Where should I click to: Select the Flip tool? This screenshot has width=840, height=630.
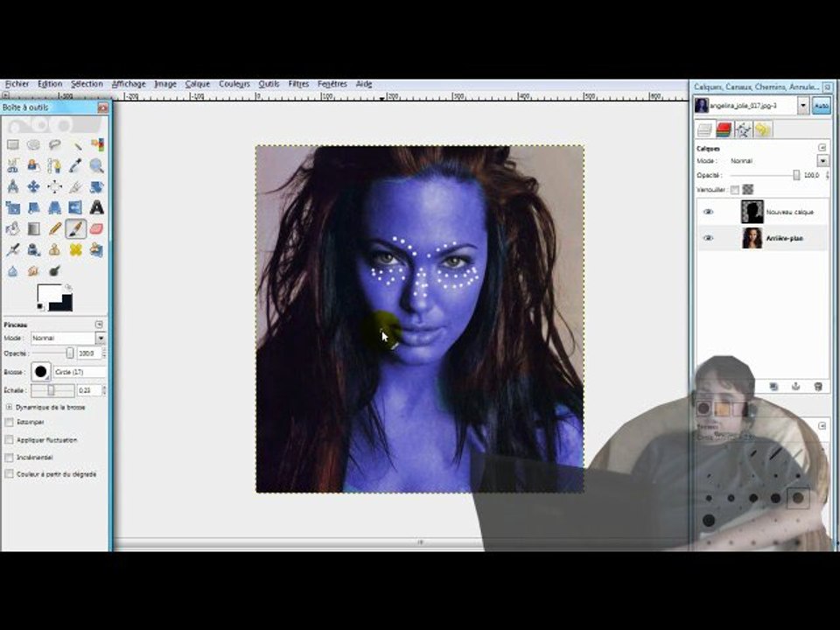75,208
